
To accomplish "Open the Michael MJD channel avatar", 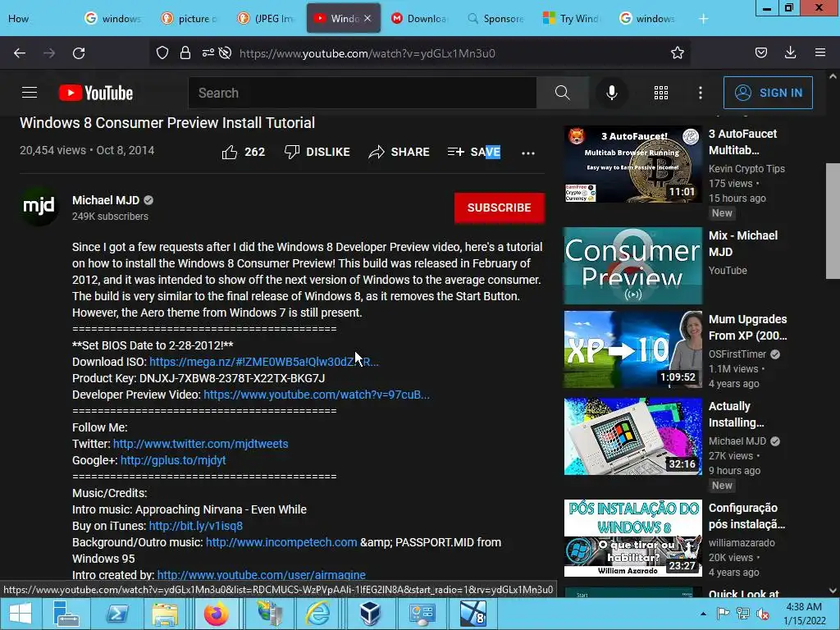I will pos(39,206).
